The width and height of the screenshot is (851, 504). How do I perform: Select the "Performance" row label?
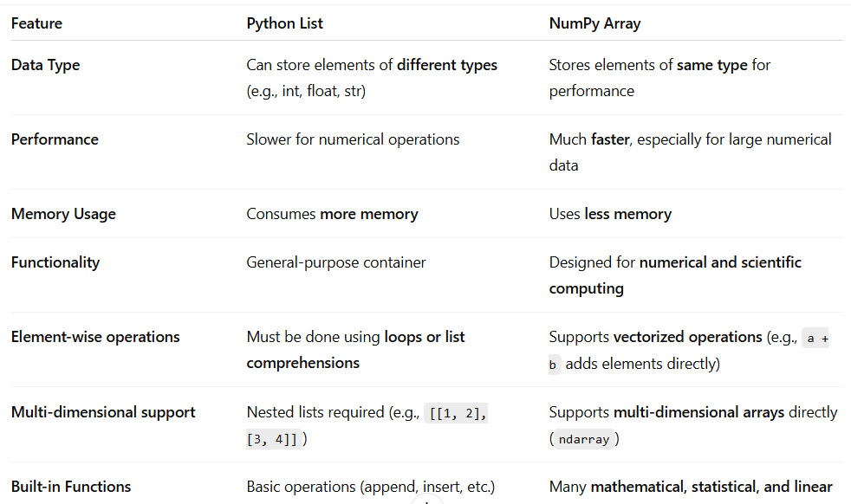tap(55, 139)
